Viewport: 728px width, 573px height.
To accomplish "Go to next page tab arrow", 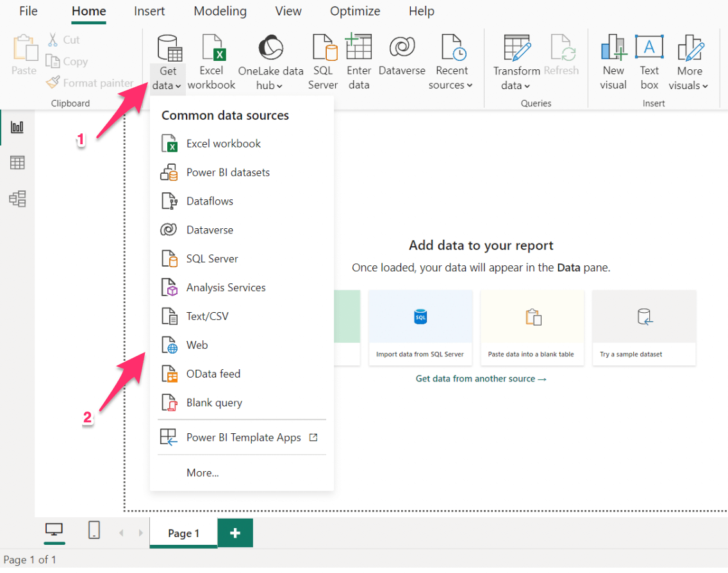I will pos(141,533).
